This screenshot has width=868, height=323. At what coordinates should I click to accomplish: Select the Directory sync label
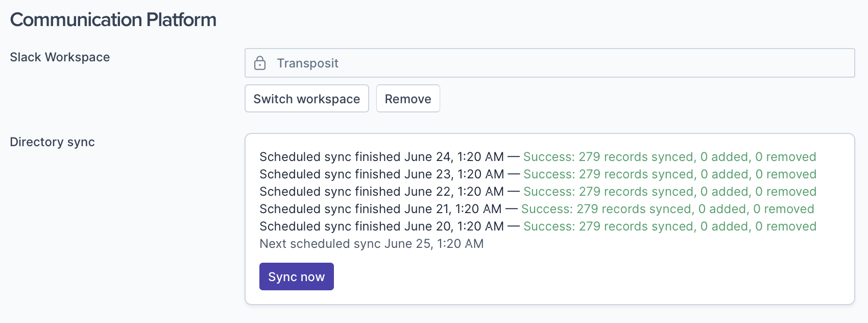pos(52,142)
